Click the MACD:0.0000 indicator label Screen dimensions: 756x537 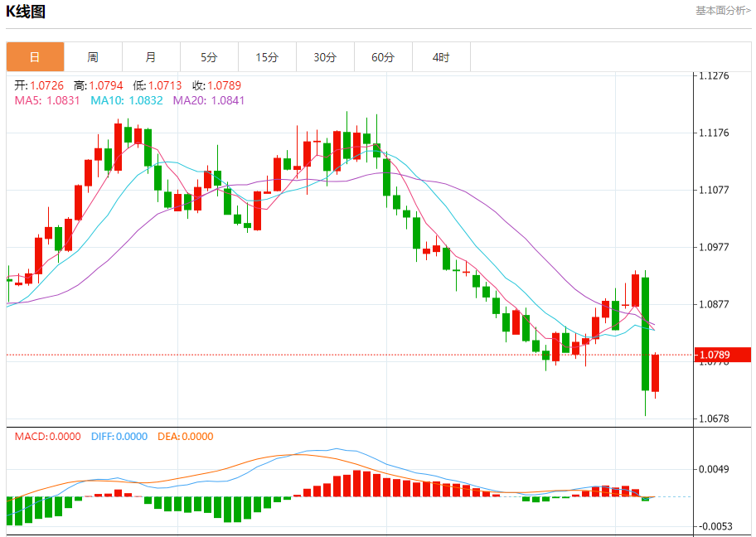point(48,436)
